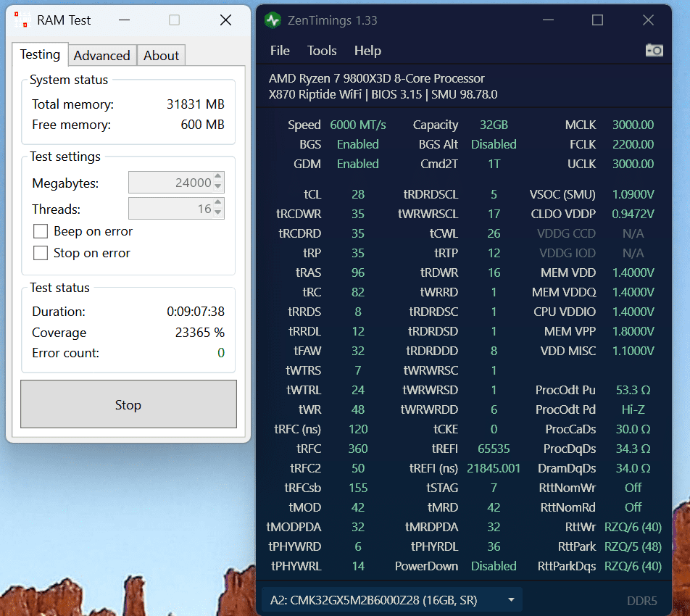Image resolution: width=690 pixels, height=616 pixels.
Task: Open the File menu in ZenTimings
Action: [x=280, y=51]
